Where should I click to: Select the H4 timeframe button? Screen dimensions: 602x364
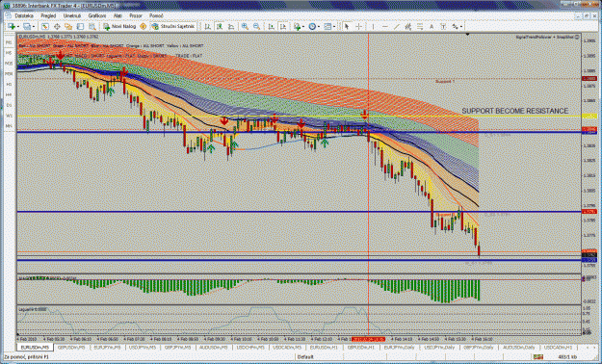[9, 94]
